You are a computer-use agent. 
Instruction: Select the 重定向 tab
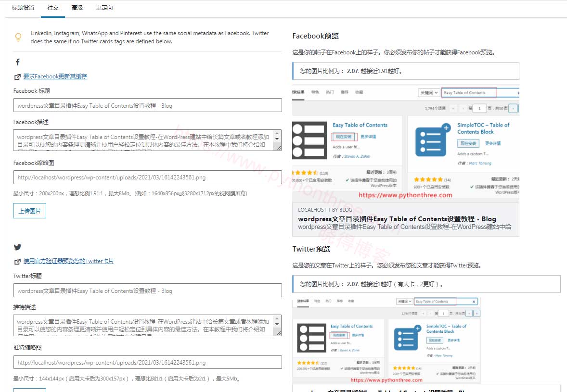click(x=104, y=8)
